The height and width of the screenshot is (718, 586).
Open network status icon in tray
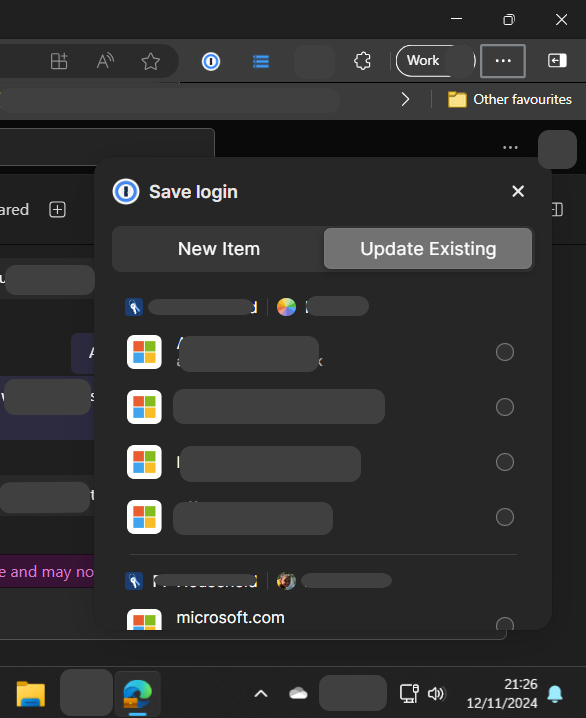point(409,693)
